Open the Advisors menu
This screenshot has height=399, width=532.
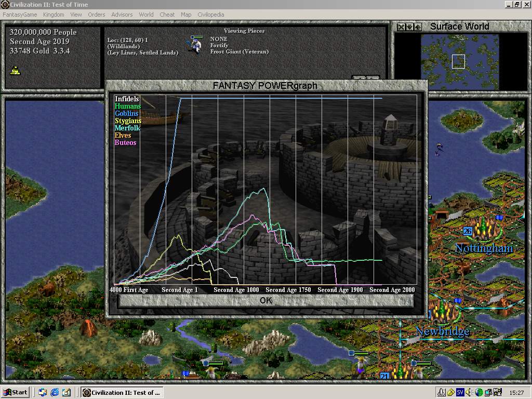[122, 15]
